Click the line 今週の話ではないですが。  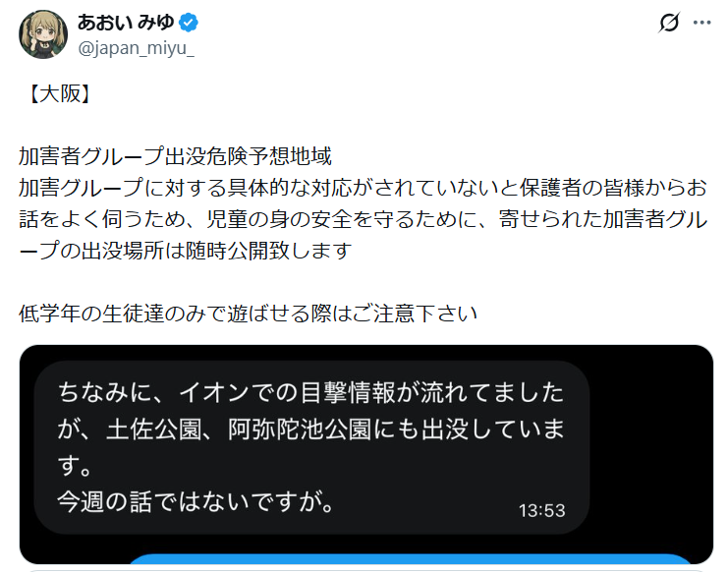click(196, 502)
